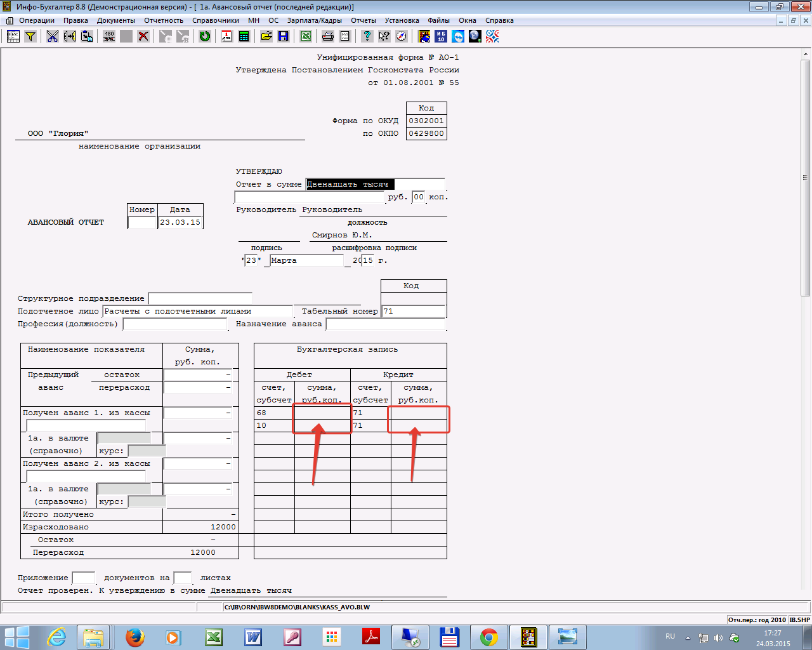Open the Операции menu
The width and height of the screenshot is (812, 650).
pyautogui.click(x=36, y=20)
